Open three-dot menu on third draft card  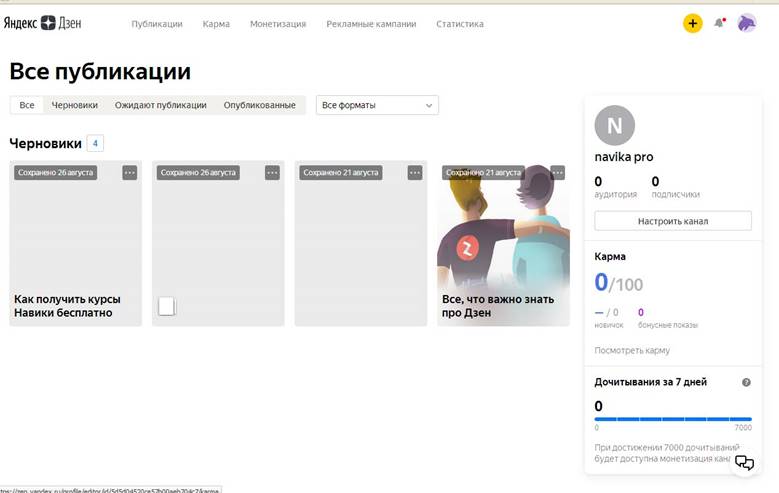click(415, 173)
